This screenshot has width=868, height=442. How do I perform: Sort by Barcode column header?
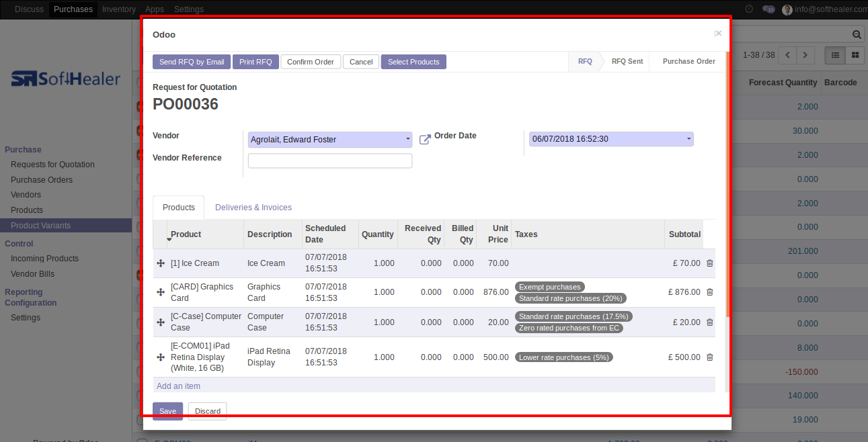[840, 83]
